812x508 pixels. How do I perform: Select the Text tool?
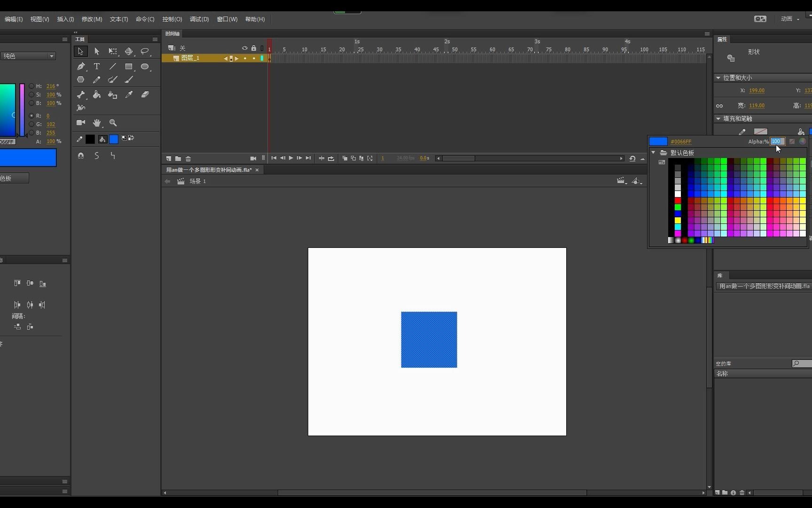[x=97, y=66]
